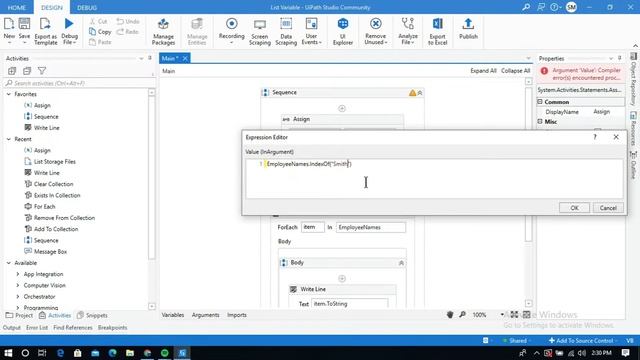This screenshot has width=640, height=360.
Task: Cancel the Expression Editor
Action: pos(608,208)
